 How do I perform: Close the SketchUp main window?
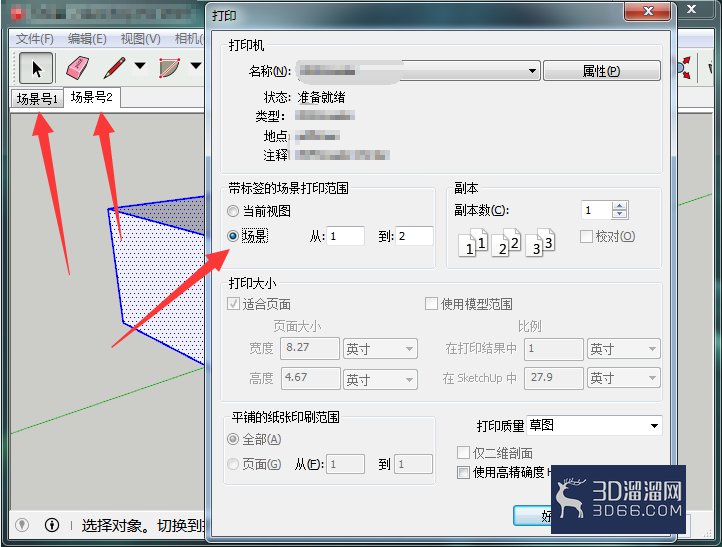[692, 10]
